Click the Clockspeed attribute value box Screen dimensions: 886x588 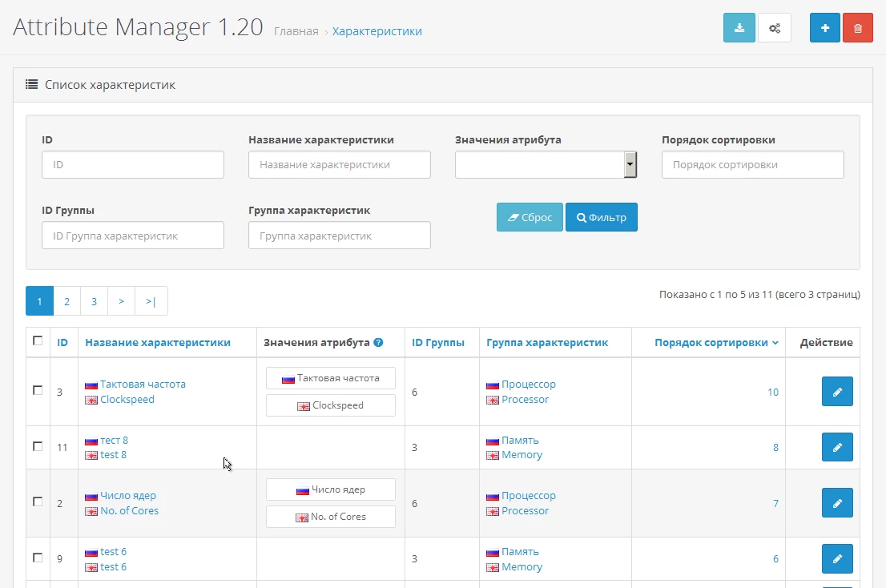[331, 405]
